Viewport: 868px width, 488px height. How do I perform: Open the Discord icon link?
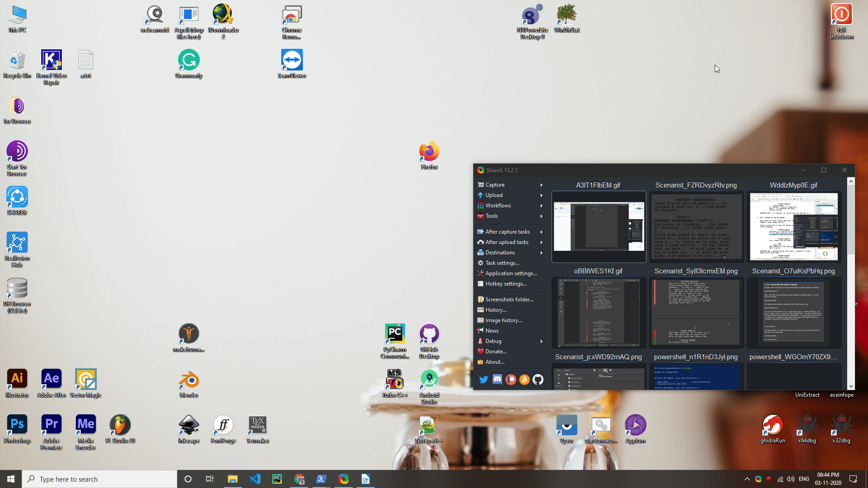[497, 380]
